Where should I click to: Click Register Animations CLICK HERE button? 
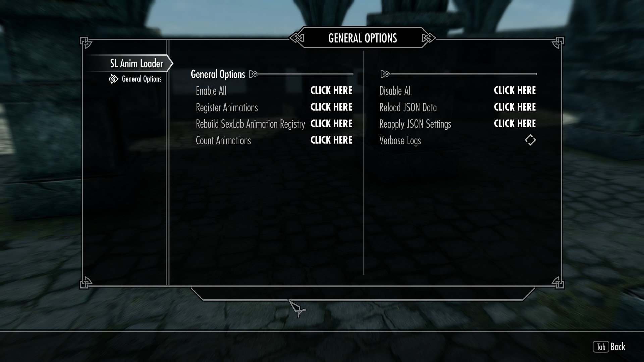[x=331, y=107]
